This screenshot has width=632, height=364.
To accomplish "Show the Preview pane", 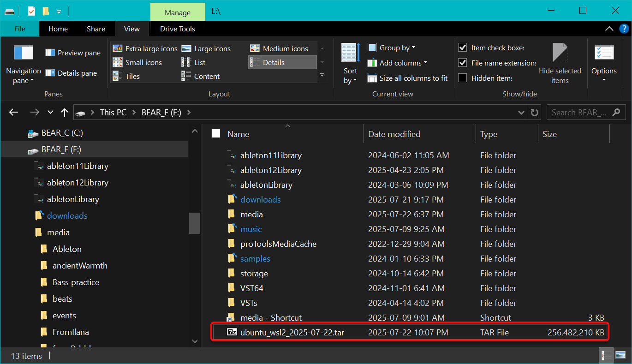I will click(72, 53).
